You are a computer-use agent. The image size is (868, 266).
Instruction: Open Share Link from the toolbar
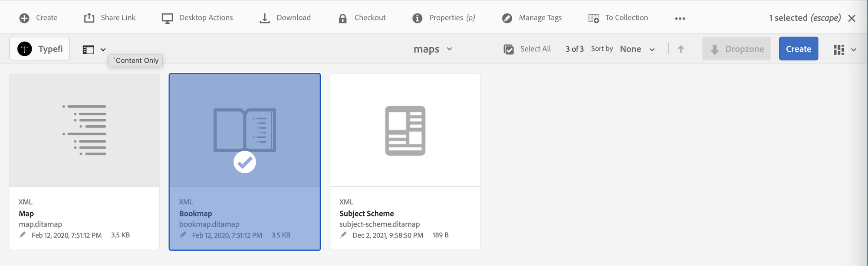[x=110, y=18]
